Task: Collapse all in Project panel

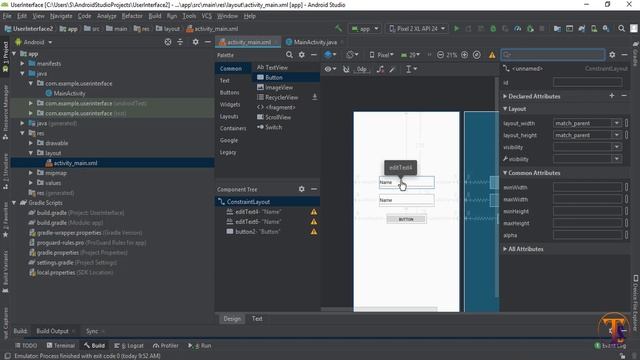Action: [x=180, y=42]
